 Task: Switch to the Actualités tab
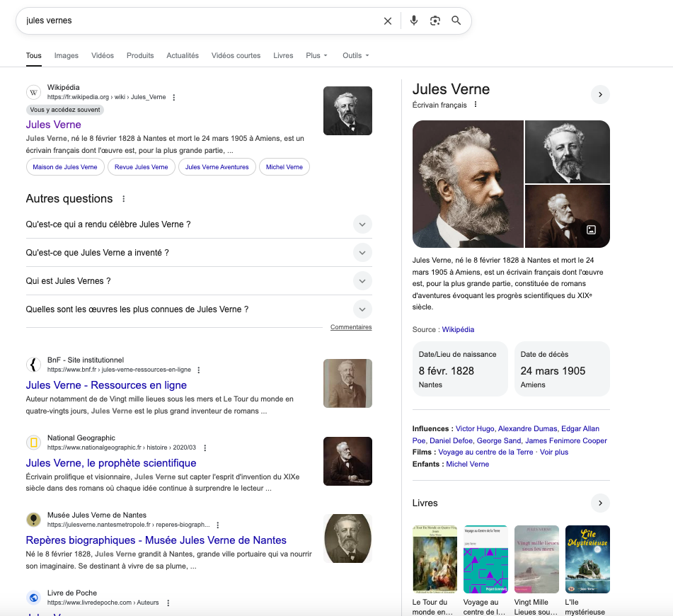point(183,55)
